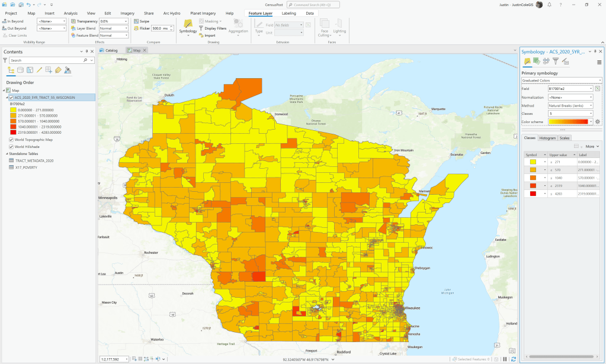Uncheck the ACS_2020_5YR_TRACT_55_WISCONSIN layer
Viewport: 606px width, 364px height.
(x=11, y=98)
